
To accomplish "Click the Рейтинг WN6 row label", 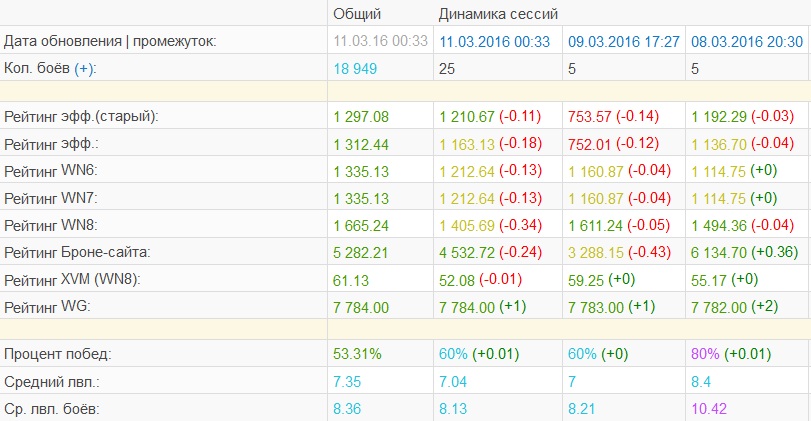I will pyautogui.click(x=51, y=171).
